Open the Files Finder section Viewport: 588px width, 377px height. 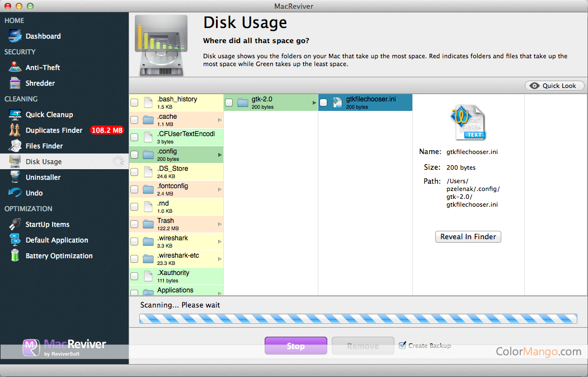[44, 146]
